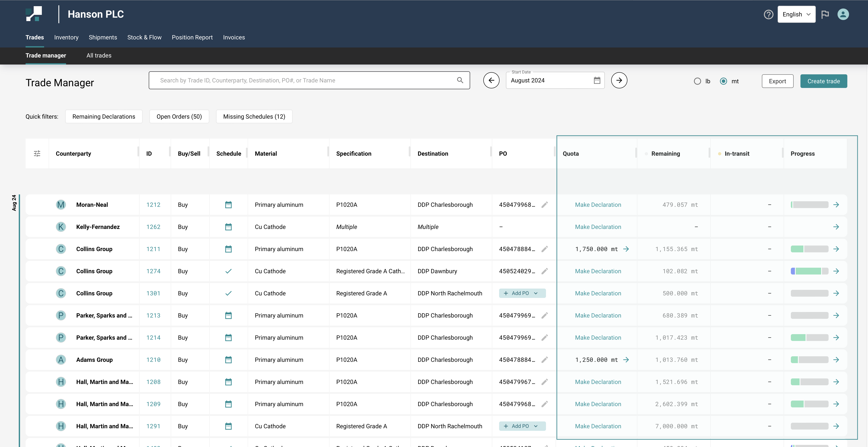Viewport: 868px width, 447px height.
Task: Open the English language dropdown
Action: [796, 14]
